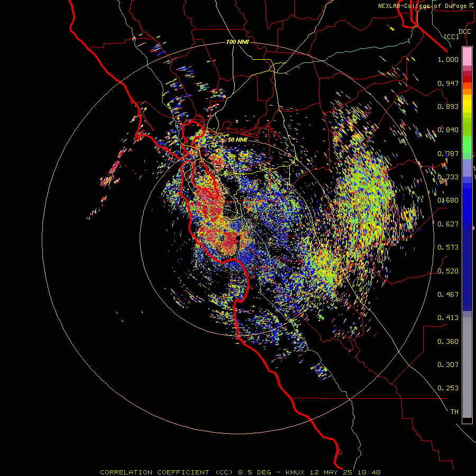Click the 0.733 color scale value

448,177
